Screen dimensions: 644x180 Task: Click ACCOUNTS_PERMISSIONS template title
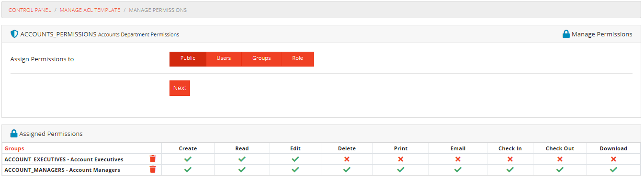(58, 34)
